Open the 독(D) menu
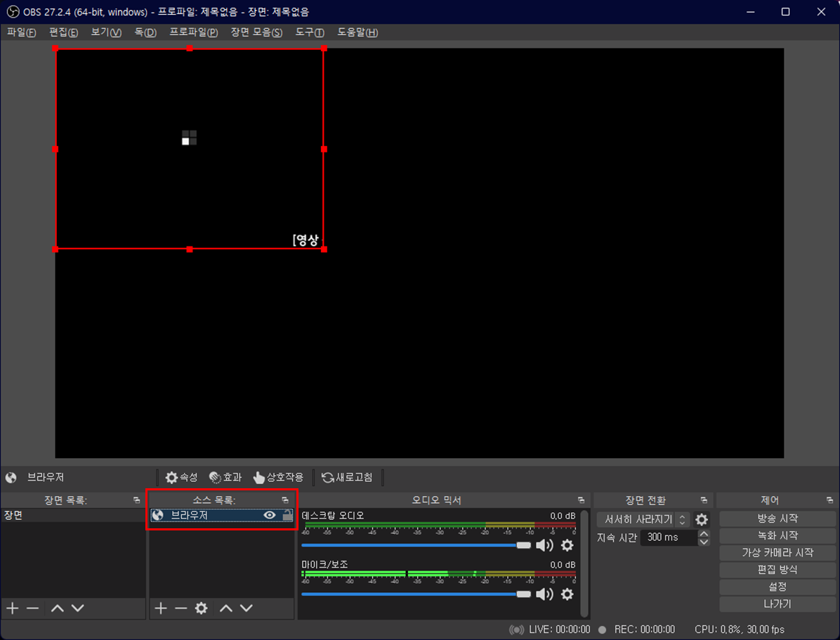 pyautogui.click(x=145, y=32)
